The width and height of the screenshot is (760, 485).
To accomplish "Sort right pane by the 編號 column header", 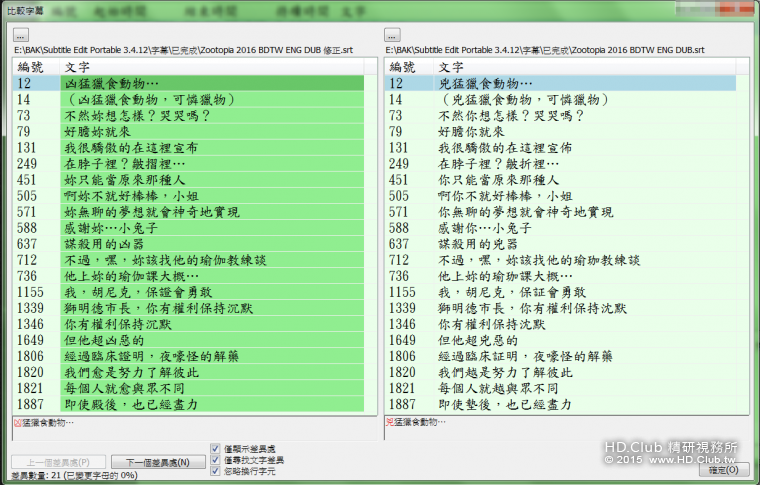I will tap(409, 67).
